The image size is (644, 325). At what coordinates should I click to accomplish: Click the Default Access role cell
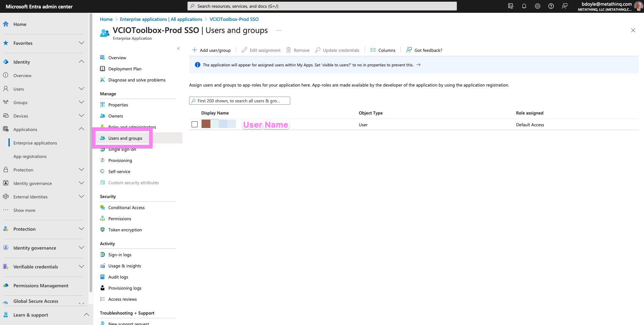(530, 125)
